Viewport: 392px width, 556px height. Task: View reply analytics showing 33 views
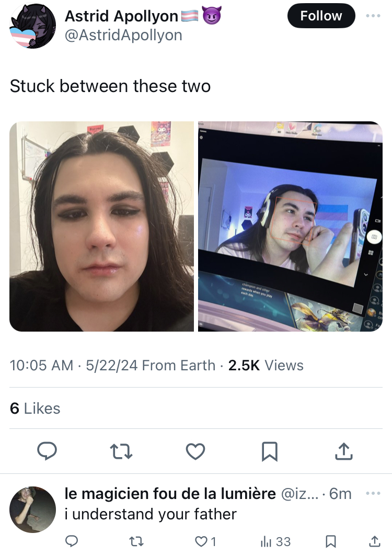275,541
